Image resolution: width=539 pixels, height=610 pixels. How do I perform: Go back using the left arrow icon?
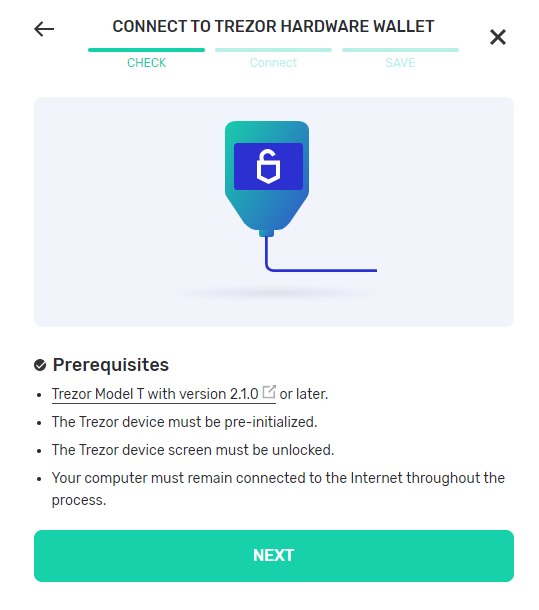pyautogui.click(x=44, y=29)
